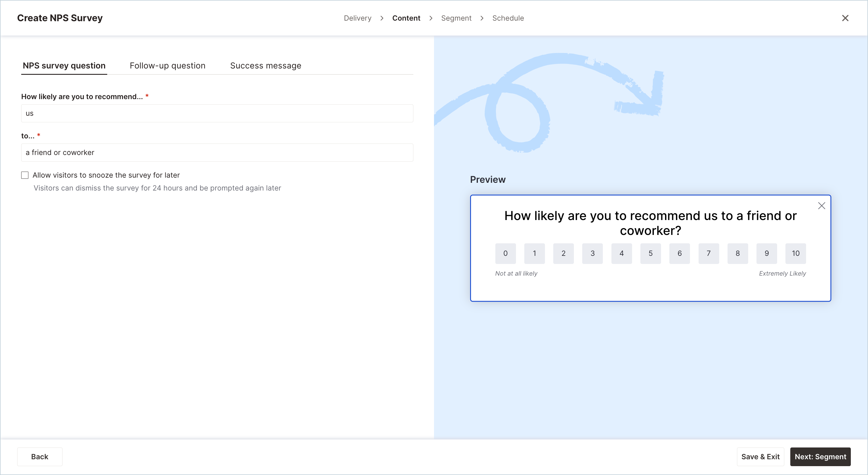
Task: Choose score 2 in the preview
Action: [563, 254]
